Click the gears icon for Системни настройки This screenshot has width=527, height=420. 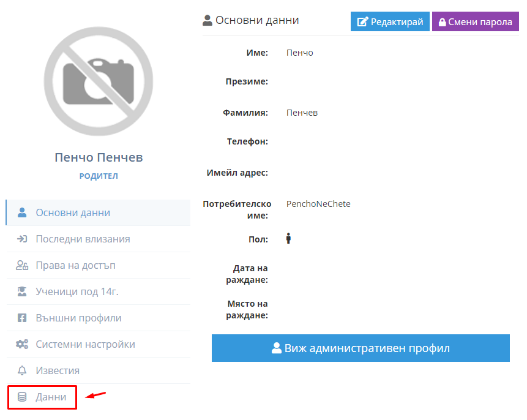22,344
